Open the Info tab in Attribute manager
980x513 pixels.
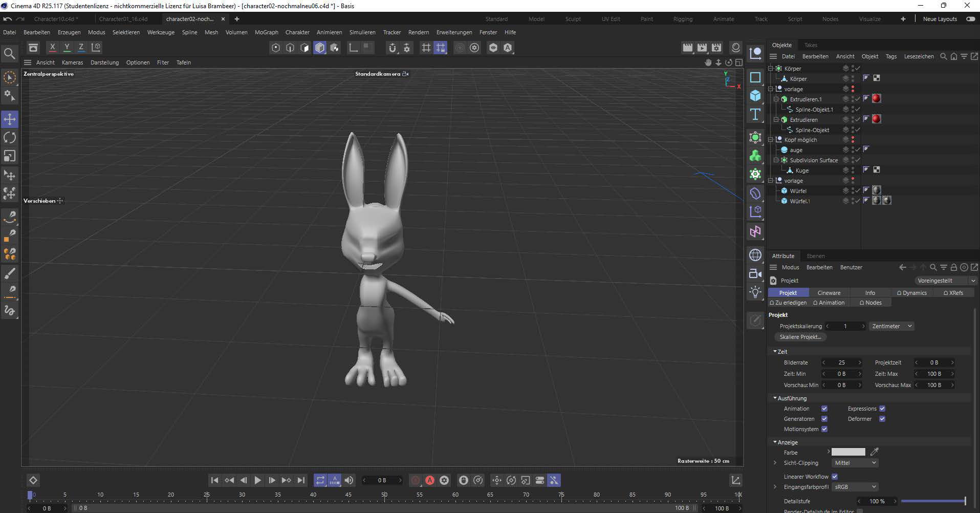coord(870,293)
